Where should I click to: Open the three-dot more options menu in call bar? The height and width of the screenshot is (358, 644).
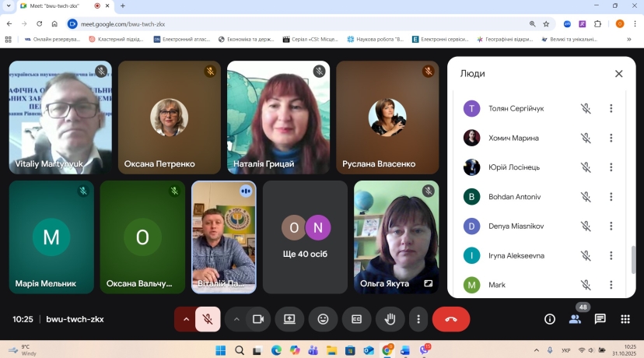coord(418,319)
